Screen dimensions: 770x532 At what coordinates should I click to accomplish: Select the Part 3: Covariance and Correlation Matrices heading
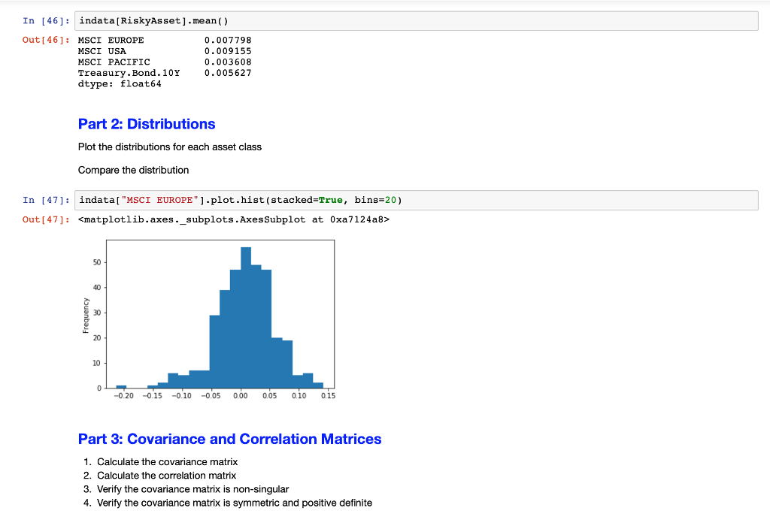tap(230, 439)
